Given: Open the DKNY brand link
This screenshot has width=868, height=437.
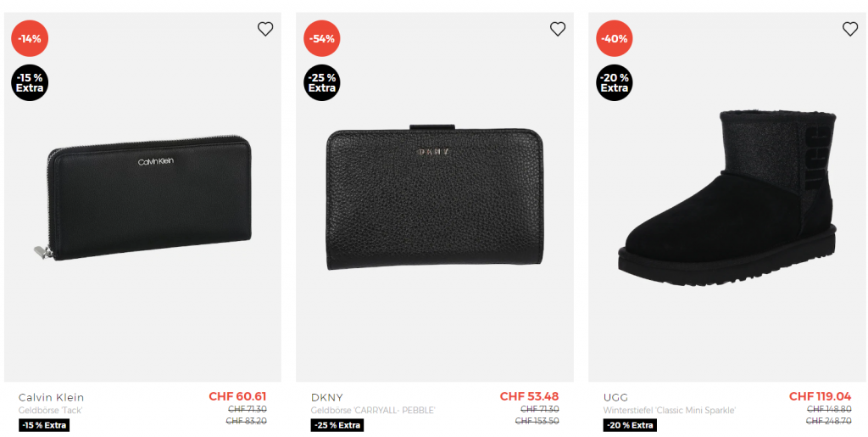Looking at the screenshot, I should coord(326,397).
